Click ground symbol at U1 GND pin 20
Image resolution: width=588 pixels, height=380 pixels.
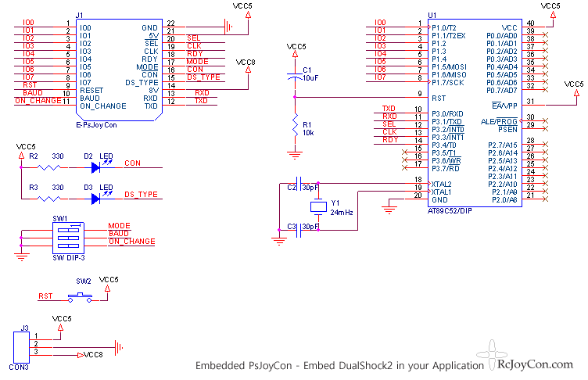389,210
